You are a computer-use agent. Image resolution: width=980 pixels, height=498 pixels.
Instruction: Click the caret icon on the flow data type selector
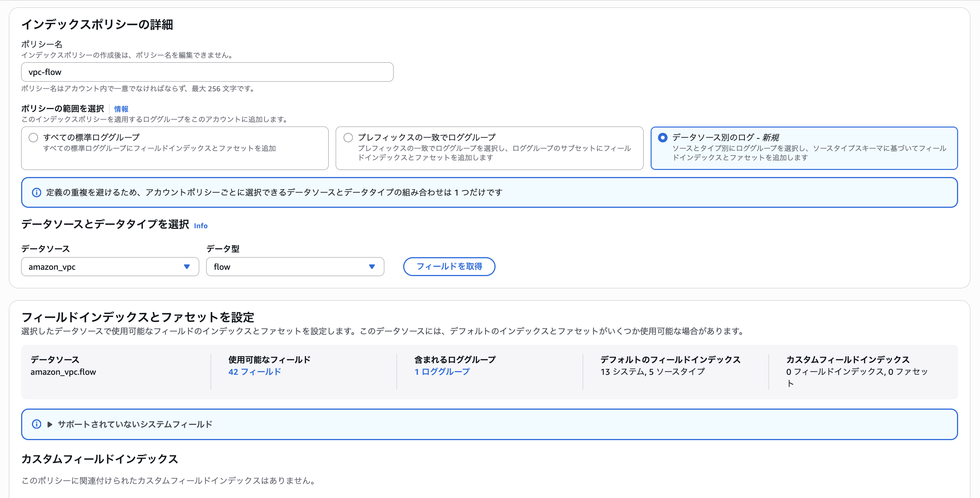[372, 266]
